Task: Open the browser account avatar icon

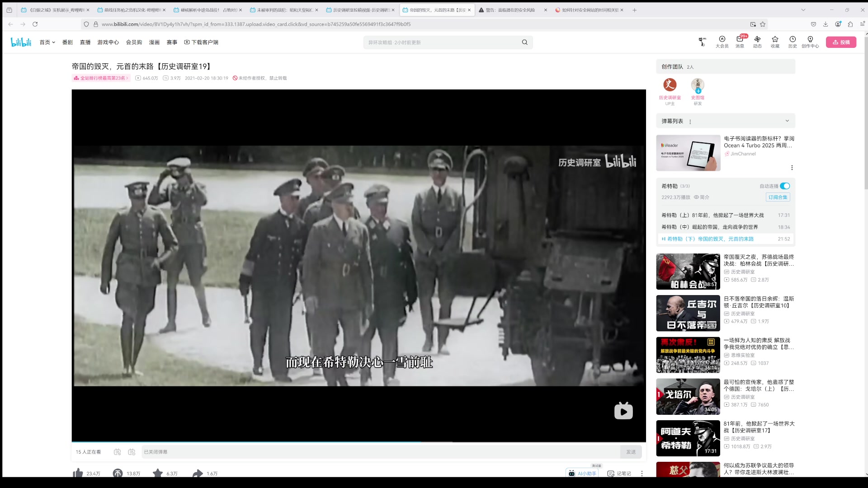Action: 838,24
